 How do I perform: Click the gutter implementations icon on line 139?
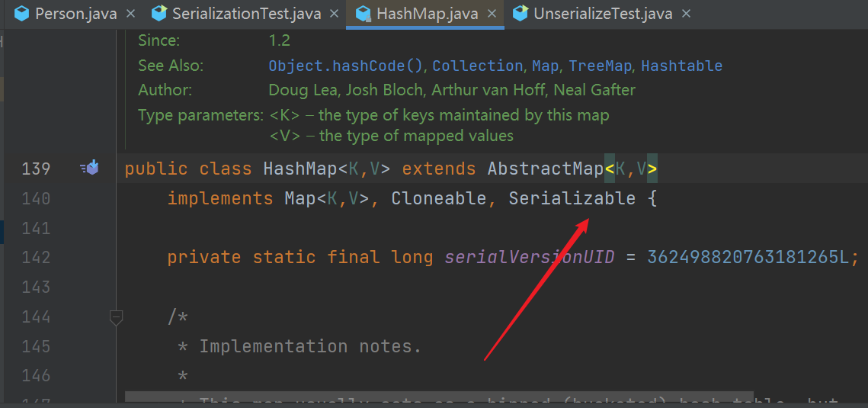pyautogui.click(x=89, y=167)
